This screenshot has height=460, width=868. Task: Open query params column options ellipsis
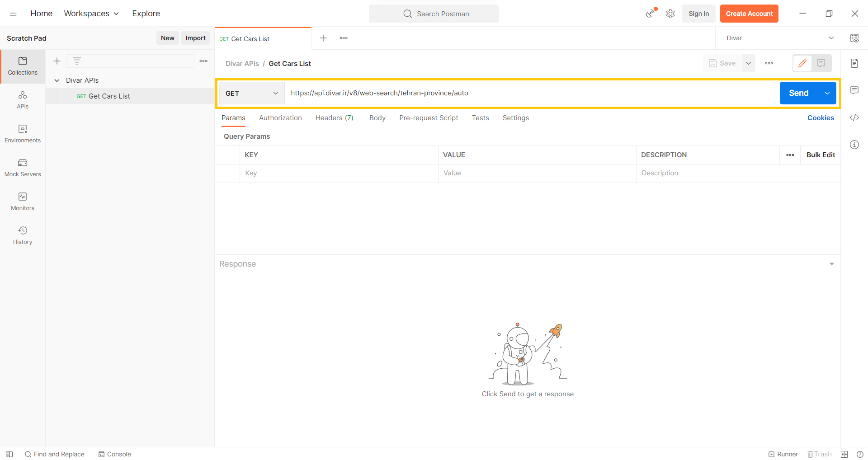click(790, 155)
